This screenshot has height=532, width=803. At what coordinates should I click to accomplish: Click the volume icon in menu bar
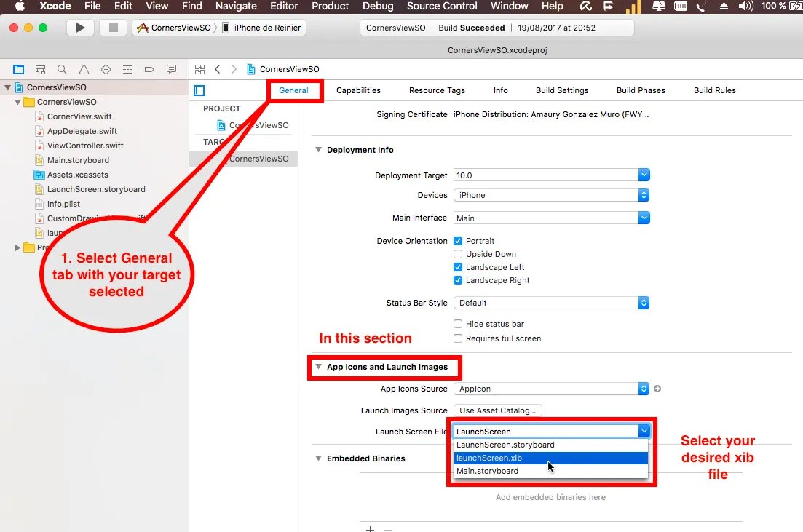[746, 6]
